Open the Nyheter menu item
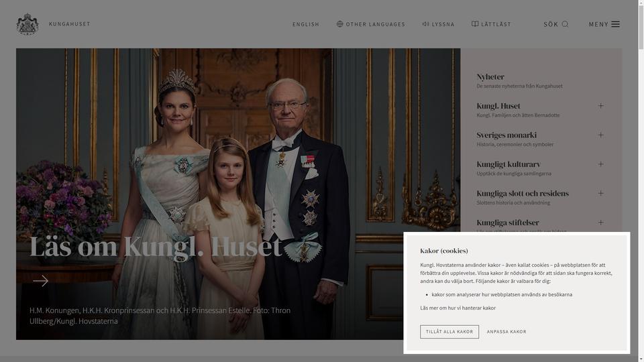The height and width of the screenshot is (362, 644). [490, 76]
